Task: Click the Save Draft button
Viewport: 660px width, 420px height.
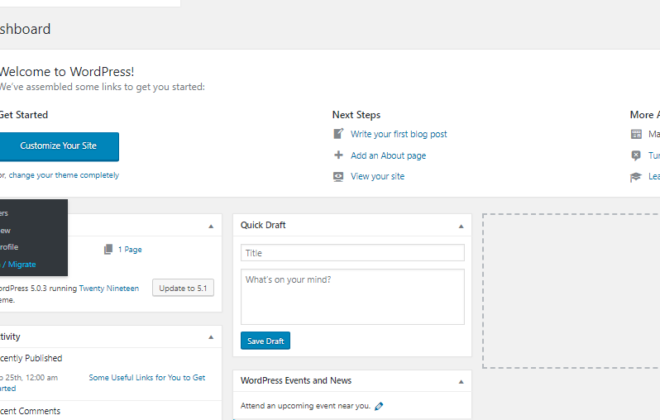Action: [x=265, y=341]
